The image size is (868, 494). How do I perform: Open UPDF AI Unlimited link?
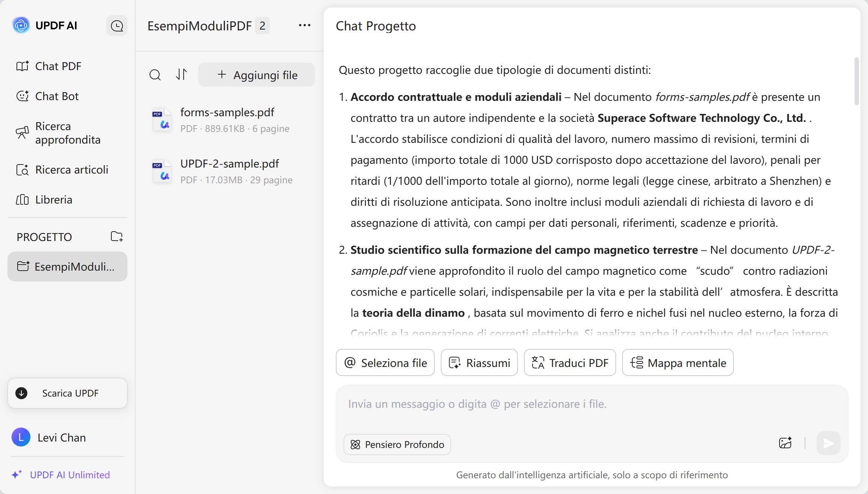click(70, 475)
